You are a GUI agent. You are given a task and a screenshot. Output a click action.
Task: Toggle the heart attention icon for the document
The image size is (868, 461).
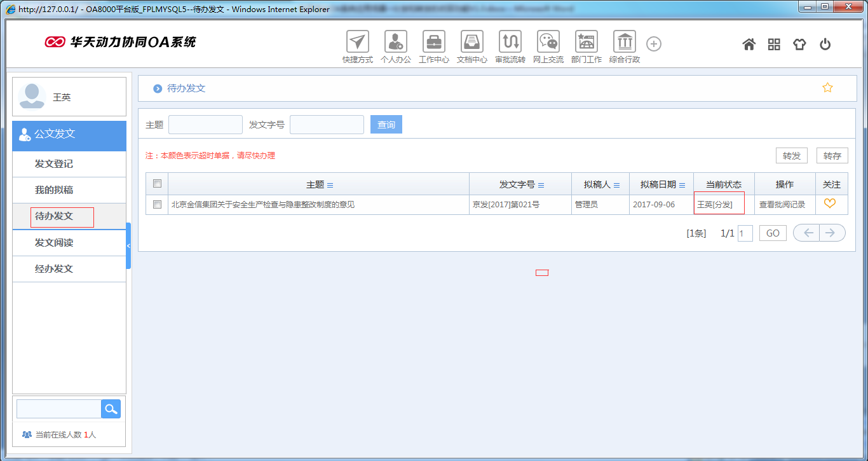(831, 205)
